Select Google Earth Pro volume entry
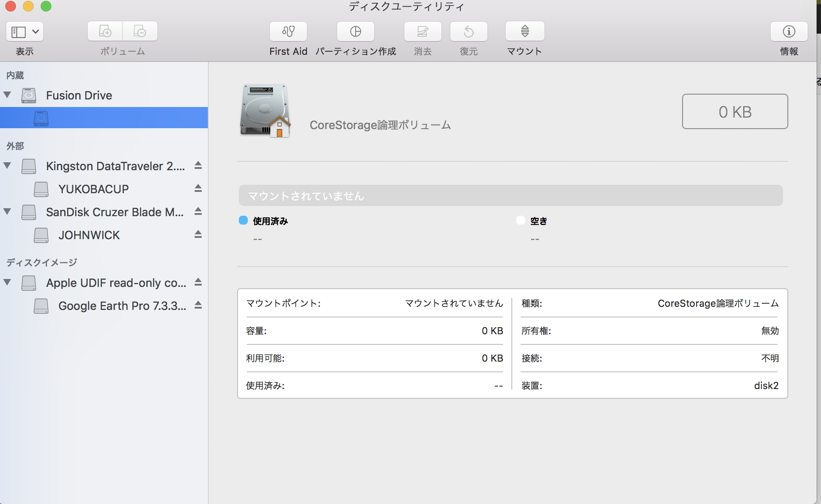The height and width of the screenshot is (504, 821). pos(122,306)
